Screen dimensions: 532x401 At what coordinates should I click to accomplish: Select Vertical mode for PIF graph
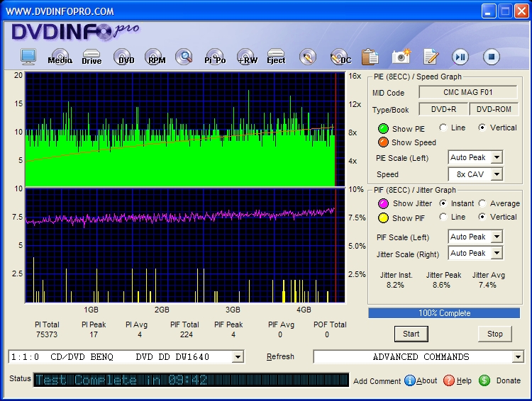pyautogui.click(x=482, y=217)
